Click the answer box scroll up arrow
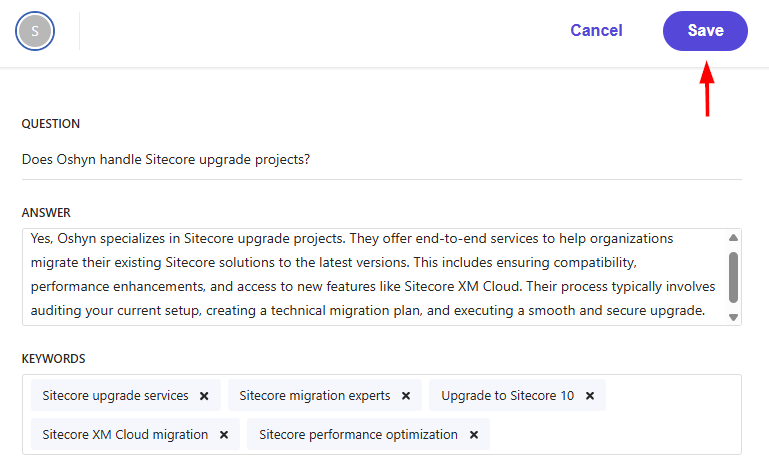 (733, 237)
